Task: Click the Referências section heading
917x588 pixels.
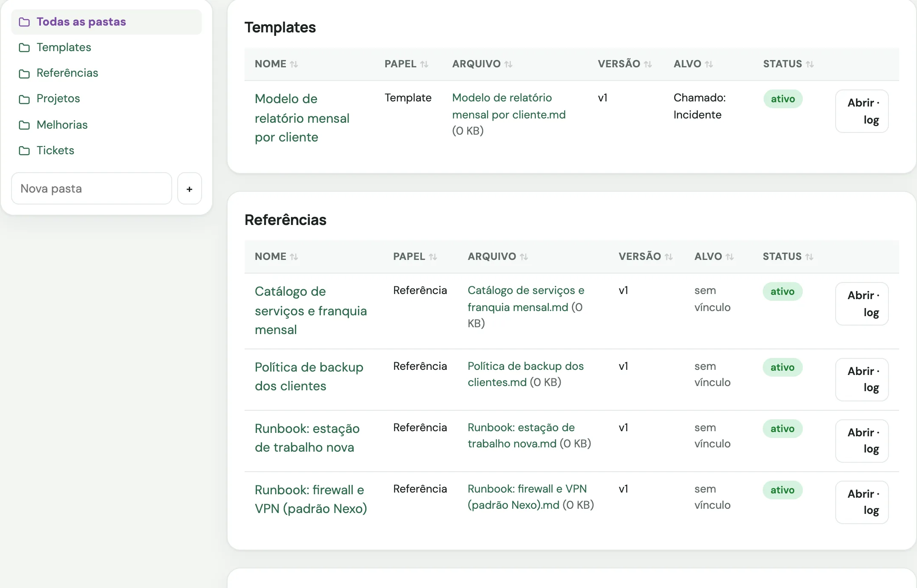Action: [285, 220]
